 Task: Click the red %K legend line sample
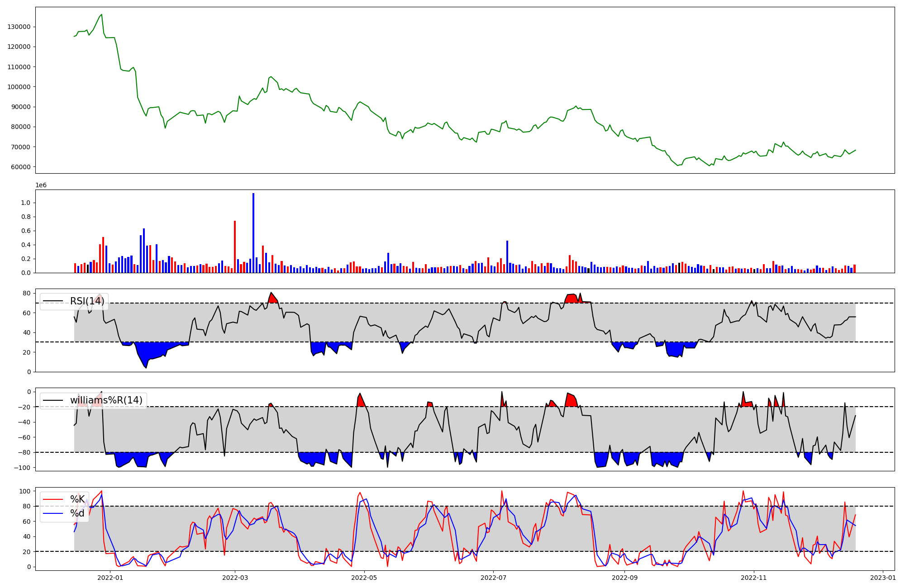click(x=52, y=499)
